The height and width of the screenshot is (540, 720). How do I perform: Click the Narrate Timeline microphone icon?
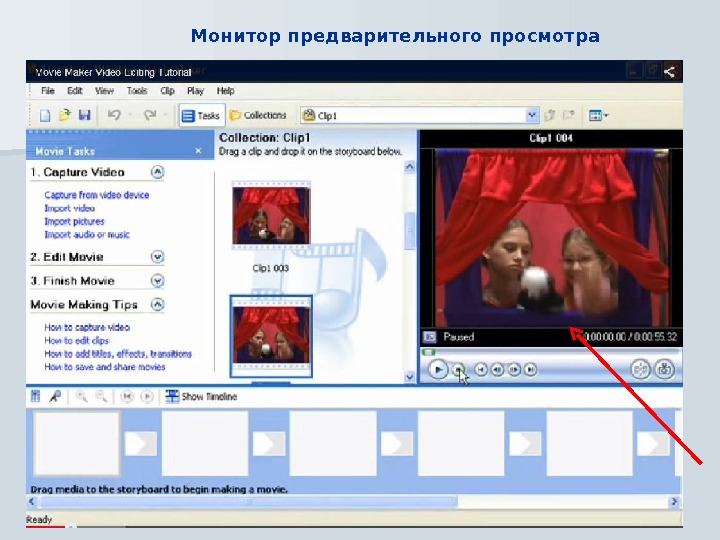[x=56, y=396]
